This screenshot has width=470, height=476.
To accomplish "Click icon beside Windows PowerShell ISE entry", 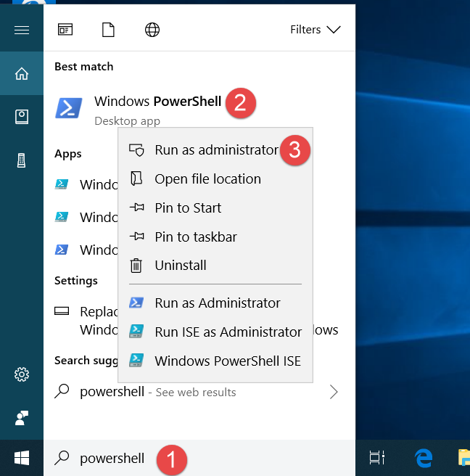I will coord(136,361).
